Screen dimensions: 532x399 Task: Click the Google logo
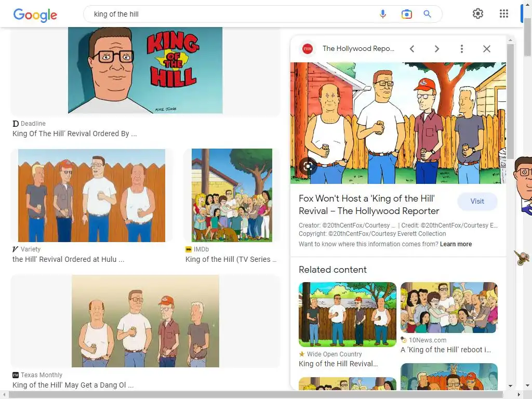pyautogui.click(x=35, y=15)
